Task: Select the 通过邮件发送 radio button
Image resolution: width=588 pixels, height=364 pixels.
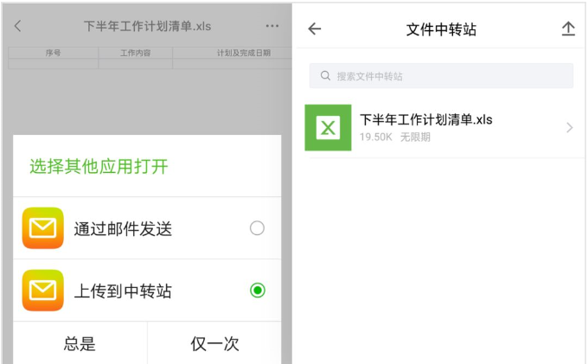Action: pos(257,228)
